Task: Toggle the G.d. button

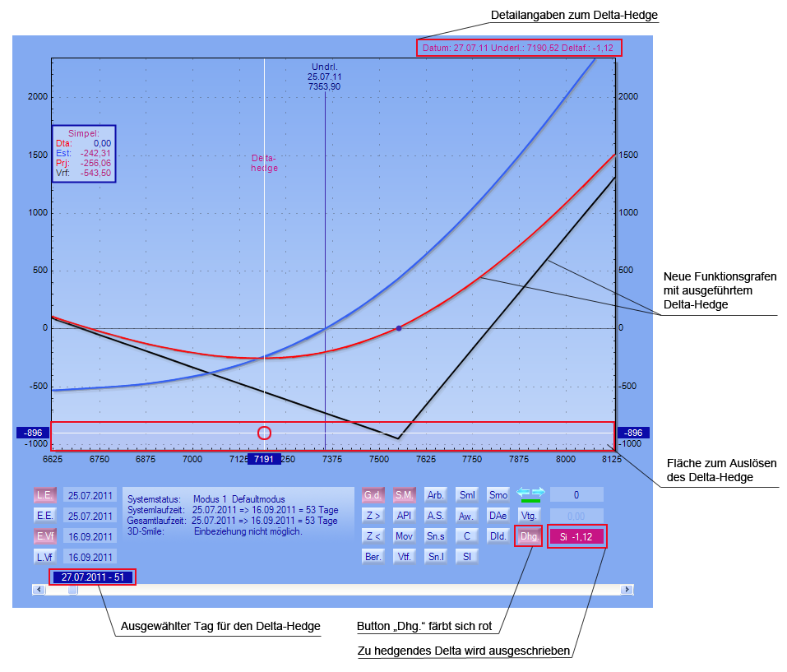Action: (x=373, y=495)
